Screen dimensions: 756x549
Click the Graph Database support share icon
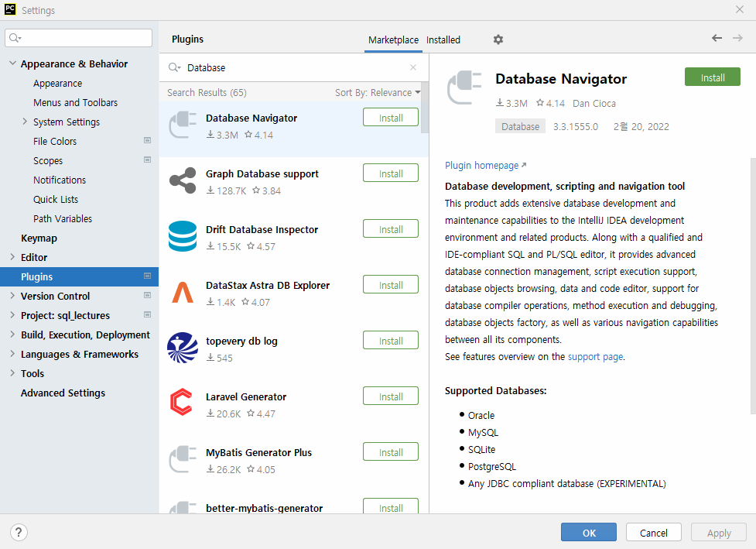[x=183, y=181]
